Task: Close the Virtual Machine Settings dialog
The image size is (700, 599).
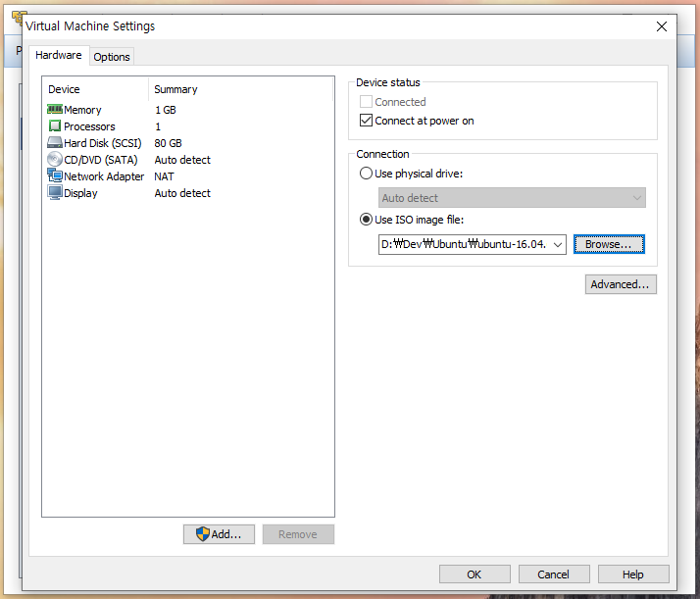Action: pos(662,26)
